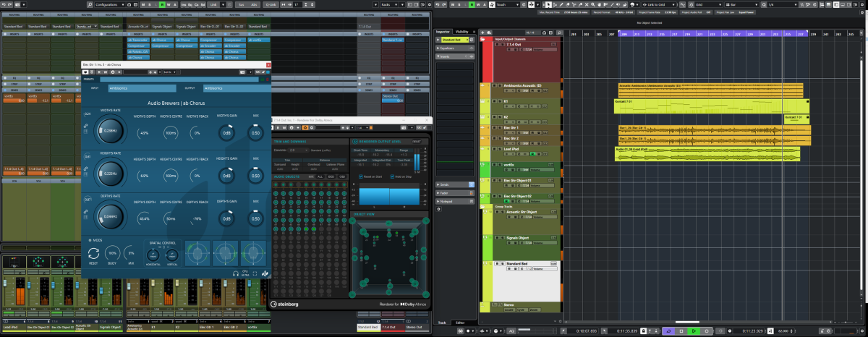Expand the Equalizers inspector section
Screen dimensions: 868x337
[x=455, y=48]
